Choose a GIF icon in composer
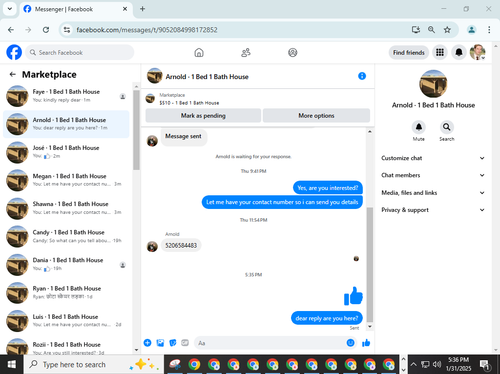500x374 pixels. [185, 343]
